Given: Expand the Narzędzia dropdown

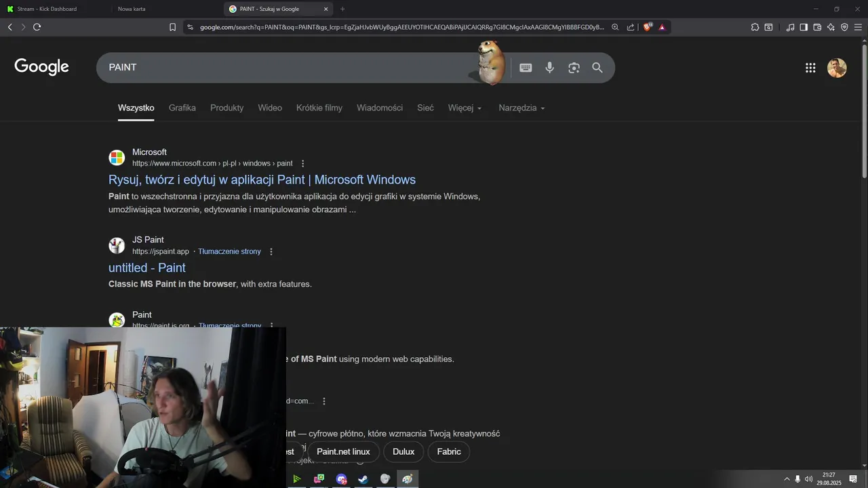Looking at the screenshot, I should (521, 108).
